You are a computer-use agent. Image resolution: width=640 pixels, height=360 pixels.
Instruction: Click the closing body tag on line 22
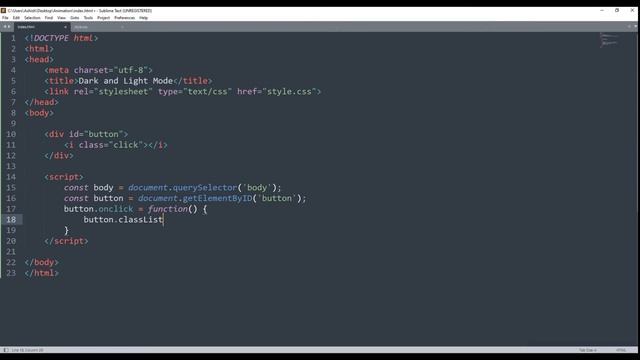click(42, 262)
